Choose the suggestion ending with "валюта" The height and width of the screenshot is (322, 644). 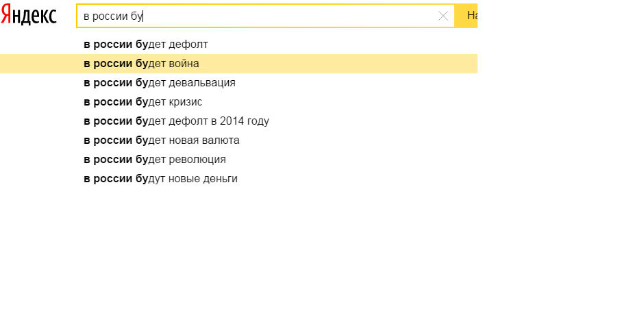pos(161,140)
